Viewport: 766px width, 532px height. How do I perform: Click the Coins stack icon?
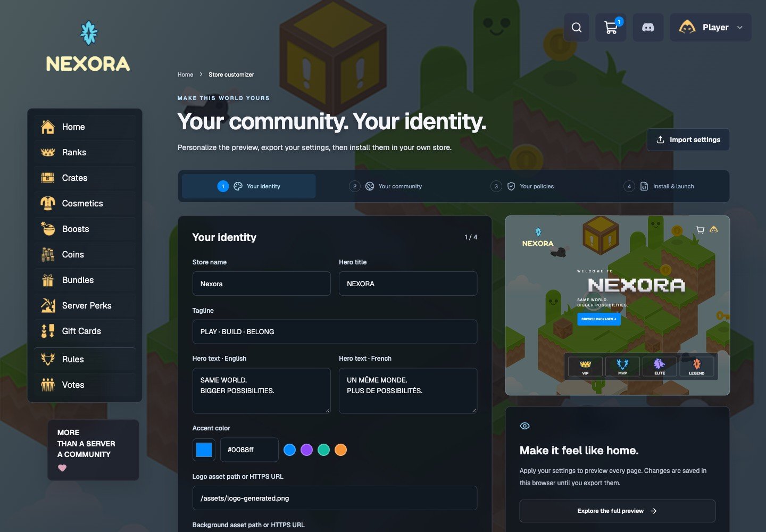click(48, 254)
